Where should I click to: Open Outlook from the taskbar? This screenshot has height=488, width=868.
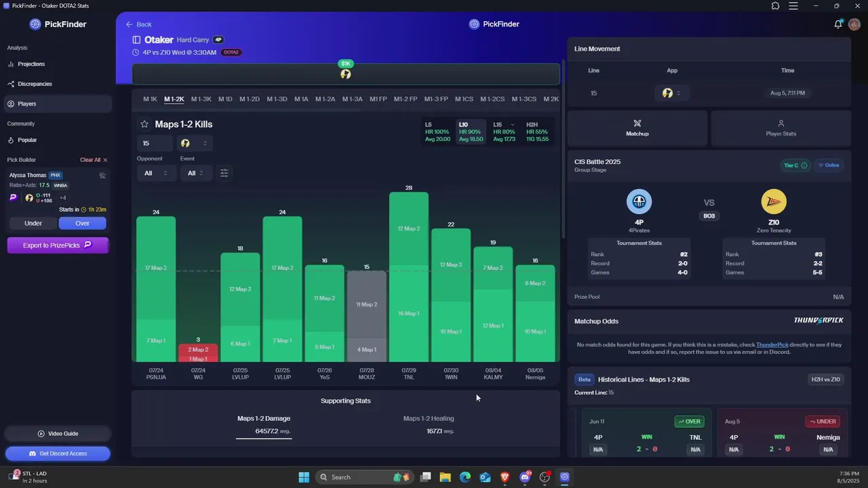point(485,477)
